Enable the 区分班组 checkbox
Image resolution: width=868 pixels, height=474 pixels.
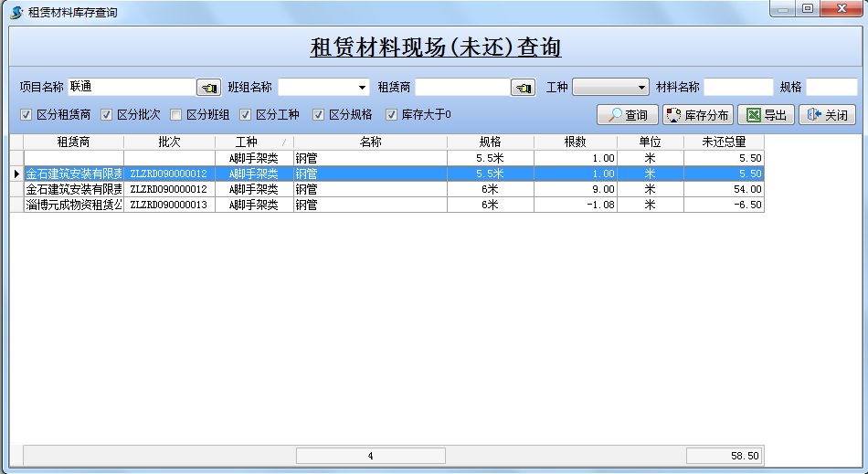pyautogui.click(x=176, y=115)
